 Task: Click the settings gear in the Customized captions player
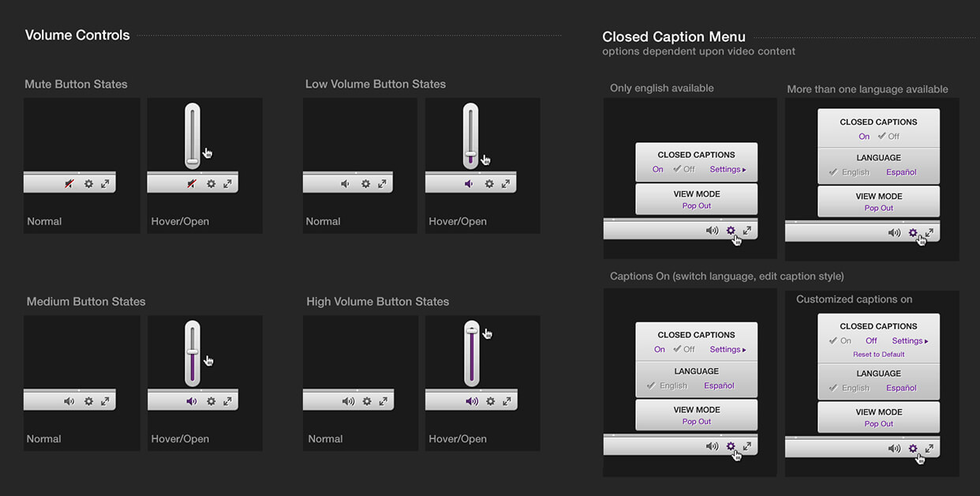[x=913, y=448]
